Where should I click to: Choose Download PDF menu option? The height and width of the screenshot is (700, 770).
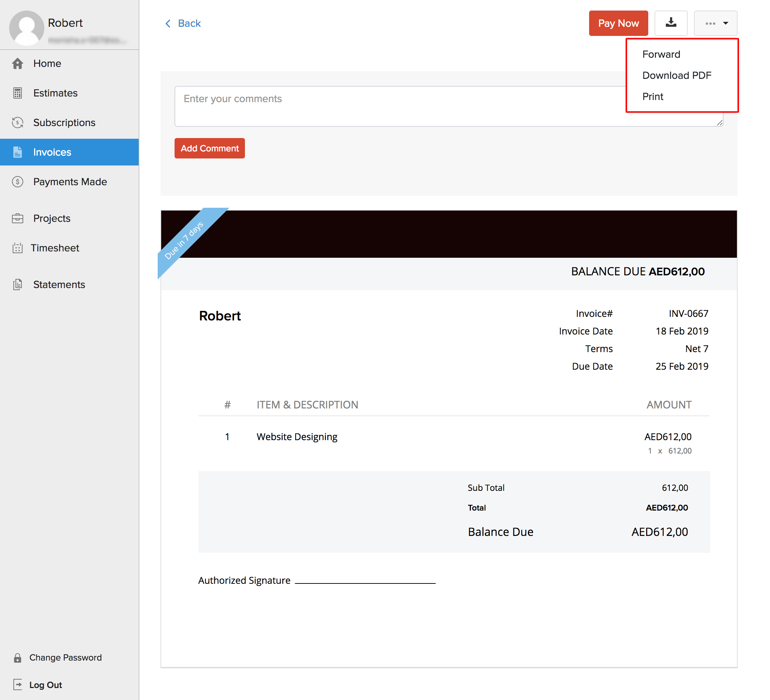(676, 75)
